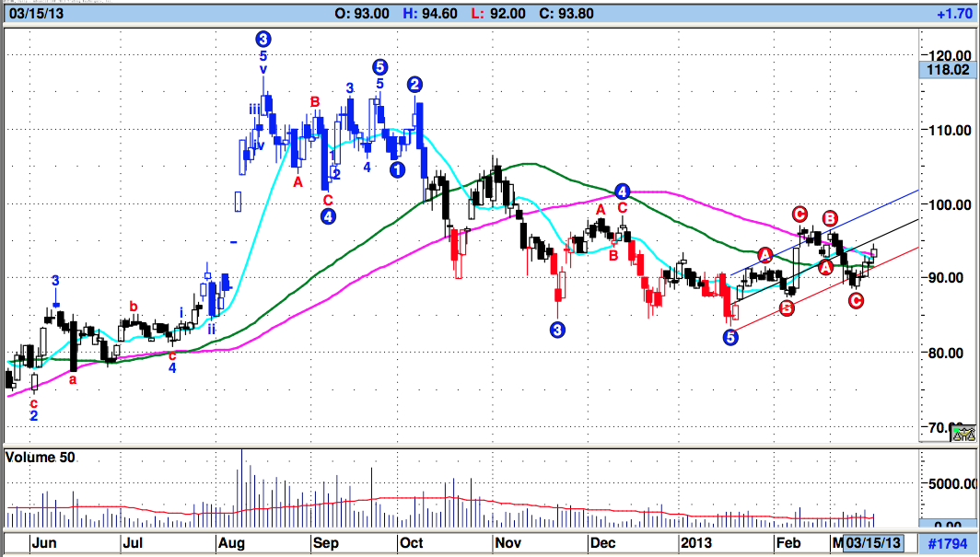Image resolution: width=980 pixels, height=557 pixels.
Task: Select circled blue wave 4 under September low
Action: 328,216
